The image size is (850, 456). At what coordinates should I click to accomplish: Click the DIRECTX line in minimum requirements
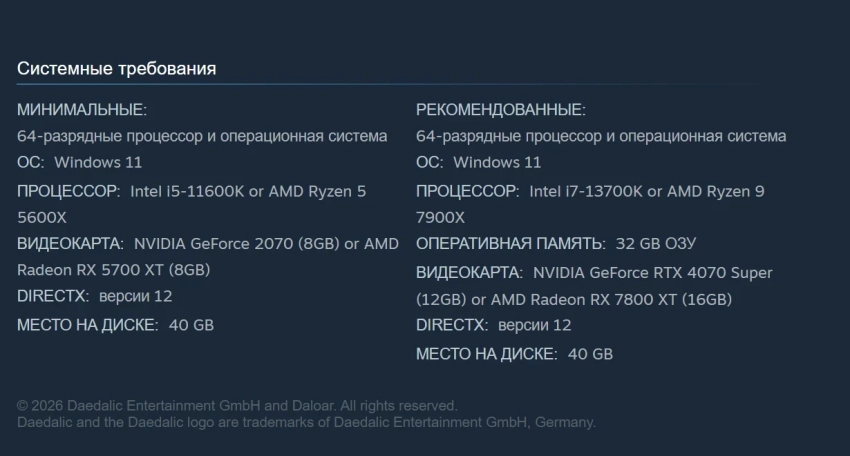point(95,296)
